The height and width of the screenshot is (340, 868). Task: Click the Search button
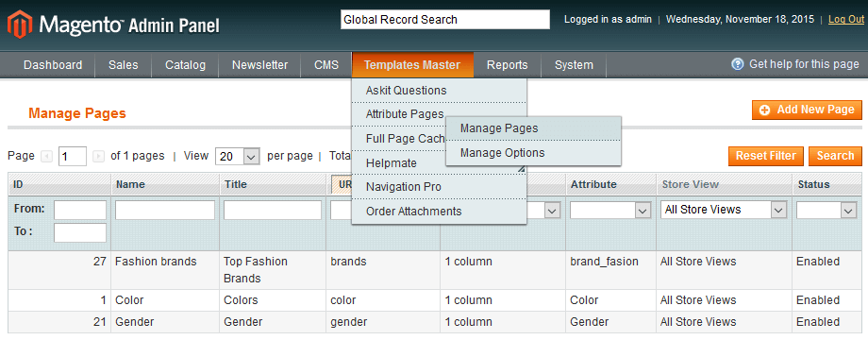(x=835, y=156)
